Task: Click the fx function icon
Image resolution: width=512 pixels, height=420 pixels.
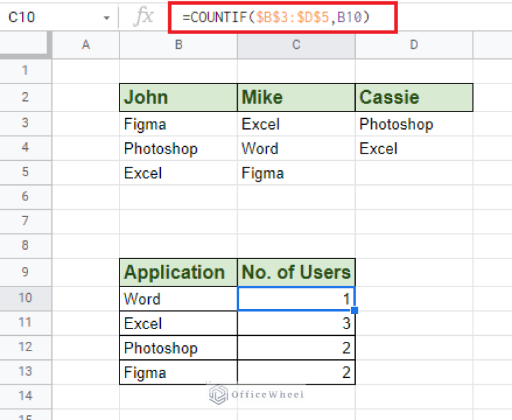Action: [143, 17]
